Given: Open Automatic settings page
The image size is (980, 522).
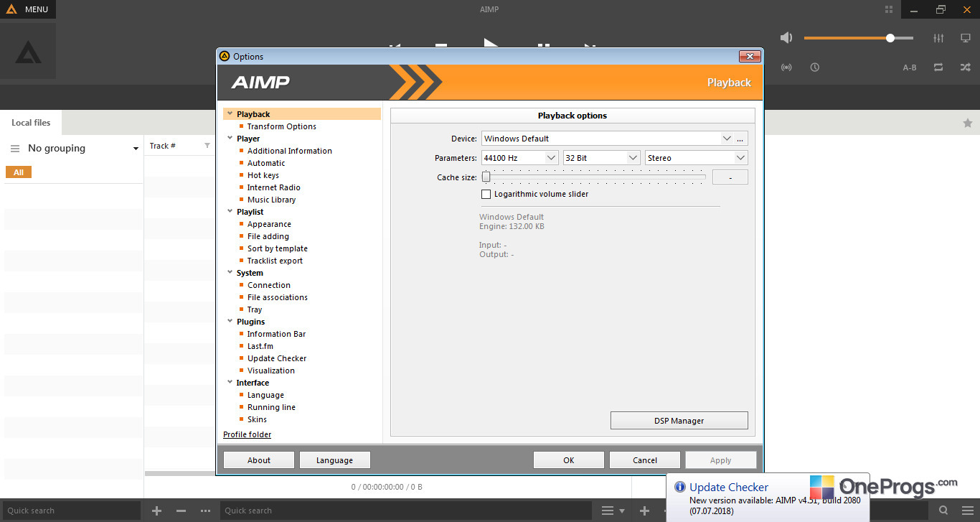Looking at the screenshot, I should [x=266, y=163].
